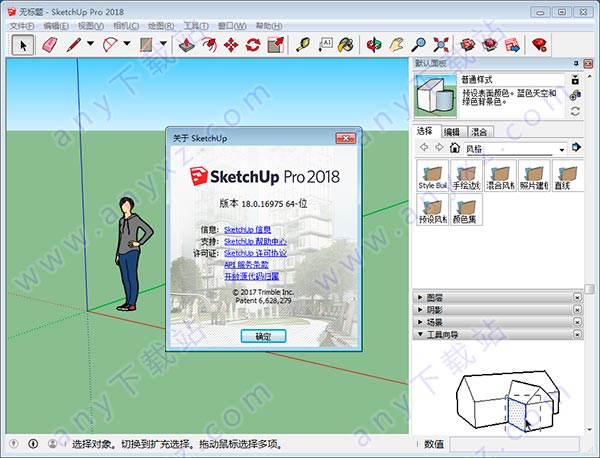Open the Extension Manager ruby icon
The width and height of the screenshot is (600, 458).
(x=540, y=45)
